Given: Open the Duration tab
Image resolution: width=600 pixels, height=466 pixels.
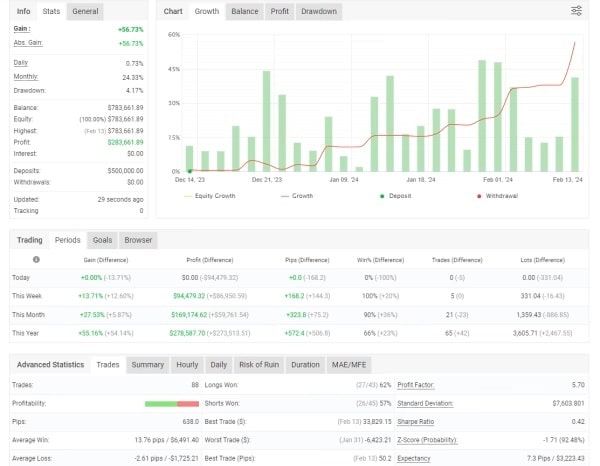Looking at the screenshot, I should tap(305, 365).
